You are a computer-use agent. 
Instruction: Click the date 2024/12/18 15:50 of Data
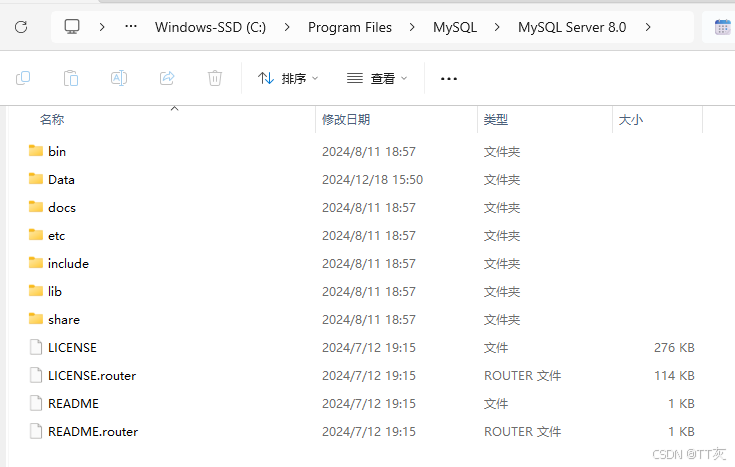tap(372, 180)
